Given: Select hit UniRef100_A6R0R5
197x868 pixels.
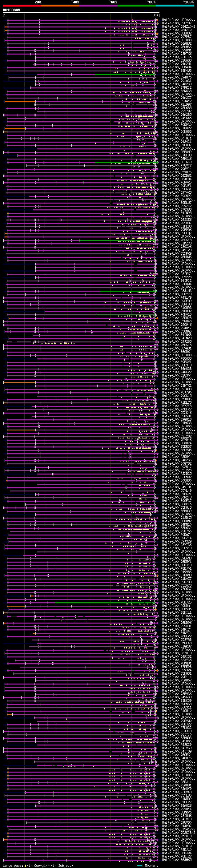Looking at the screenshot, I should click(177, 182).
